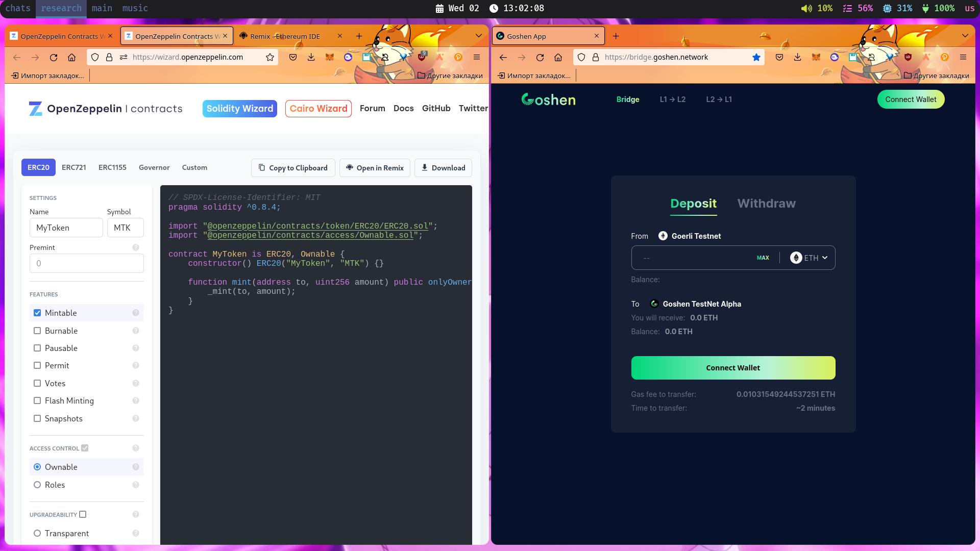This screenshot has height=551, width=980.
Task: Open the ETH token dropdown
Action: pyautogui.click(x=809, y=258)
